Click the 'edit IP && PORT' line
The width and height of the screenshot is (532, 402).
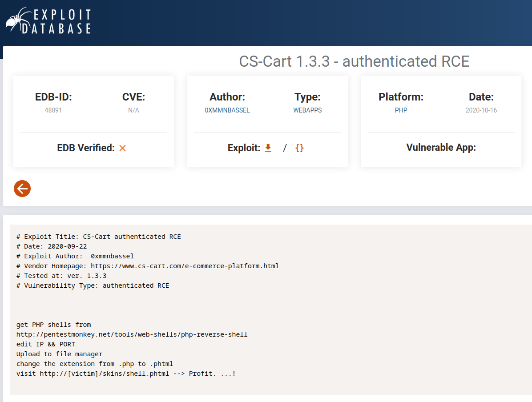46,344
